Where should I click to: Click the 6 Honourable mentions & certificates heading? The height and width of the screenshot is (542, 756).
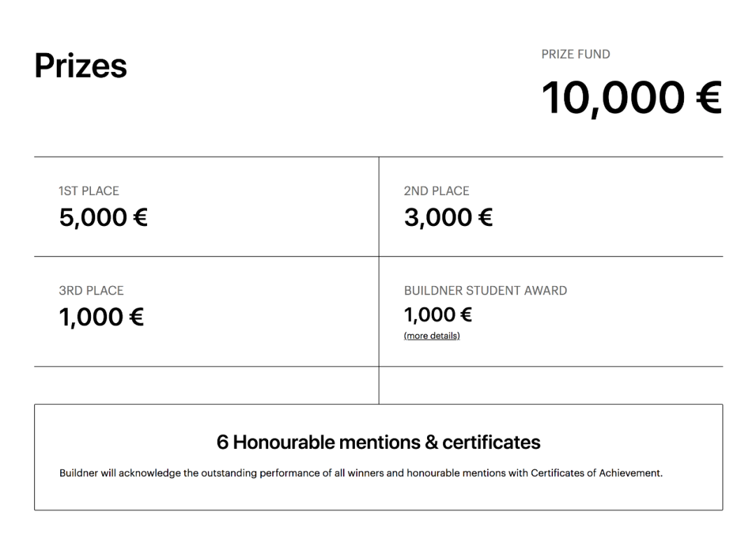(x=378, y=442)
